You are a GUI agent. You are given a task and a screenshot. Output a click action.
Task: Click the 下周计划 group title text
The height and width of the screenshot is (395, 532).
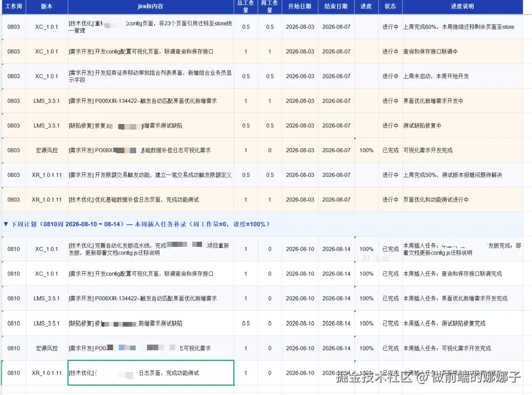(140, 224)
